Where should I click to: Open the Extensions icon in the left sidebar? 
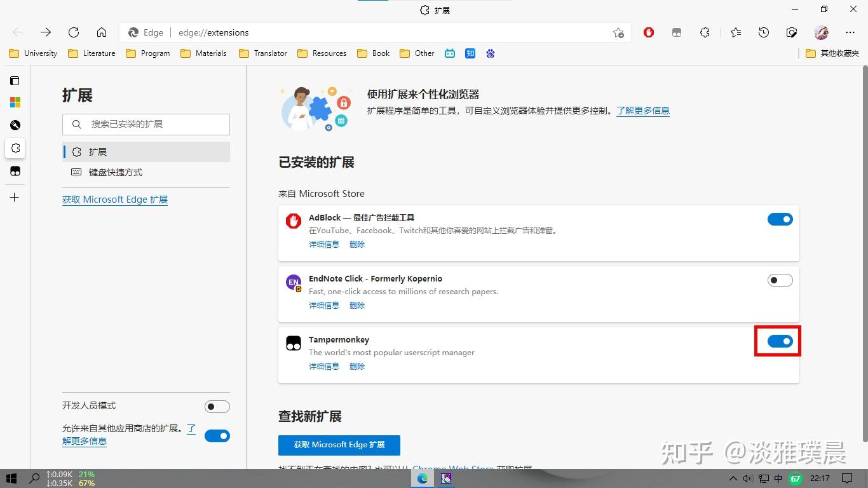coord(15,148)
